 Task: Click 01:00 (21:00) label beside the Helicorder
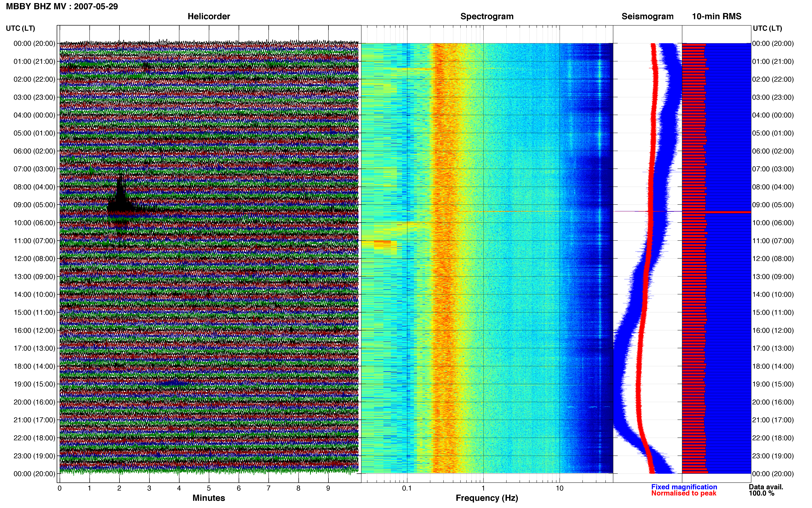34,62
